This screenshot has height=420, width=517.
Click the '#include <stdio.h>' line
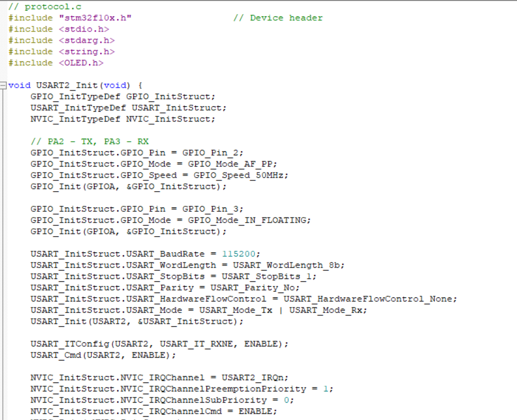59,29
